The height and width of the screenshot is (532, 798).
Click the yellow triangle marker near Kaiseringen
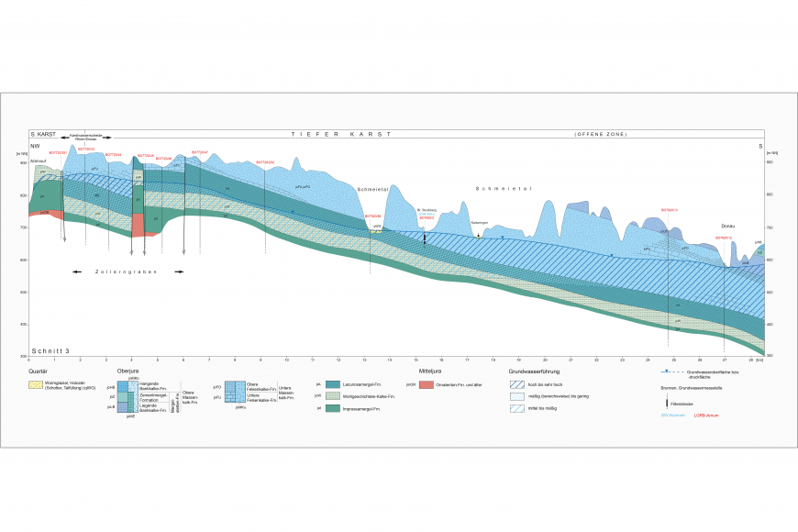(479, 236)
